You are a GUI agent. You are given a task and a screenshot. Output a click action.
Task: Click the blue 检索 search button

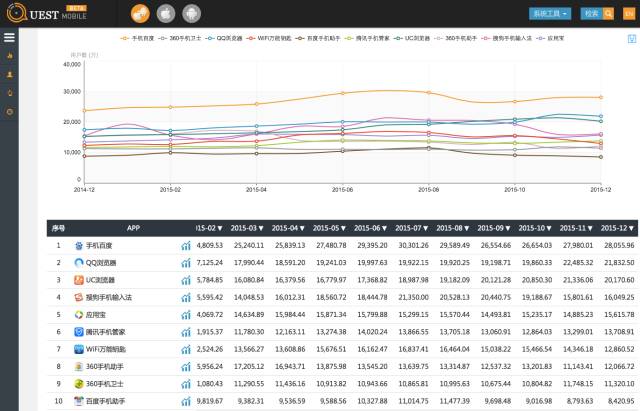(591, 13)
